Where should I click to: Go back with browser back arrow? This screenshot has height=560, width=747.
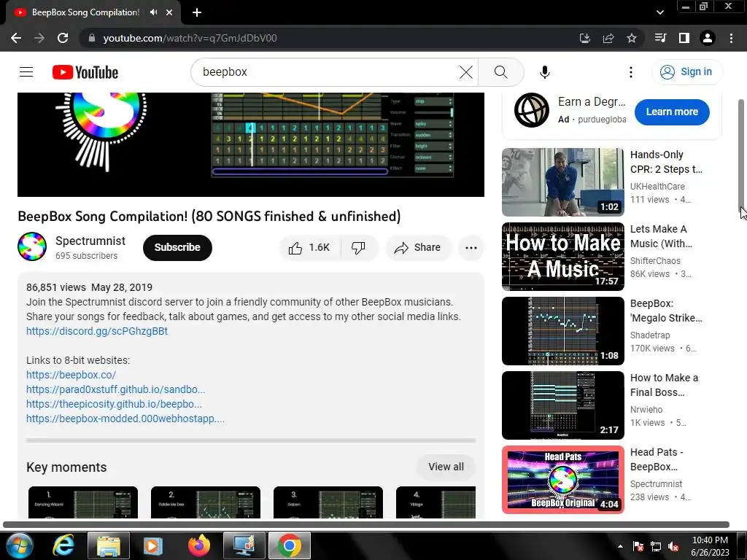[x=16, y=38]
